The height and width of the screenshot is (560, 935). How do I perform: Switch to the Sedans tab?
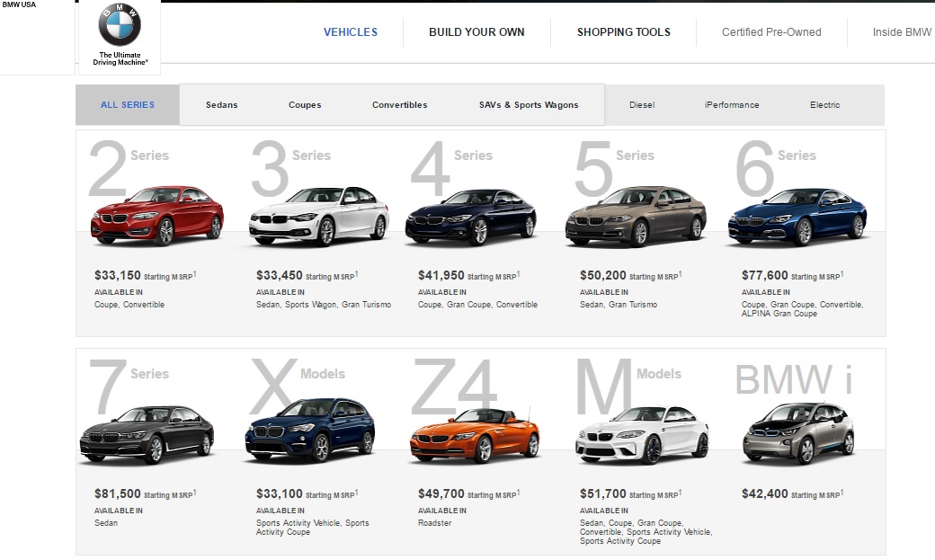pos(222,105)
